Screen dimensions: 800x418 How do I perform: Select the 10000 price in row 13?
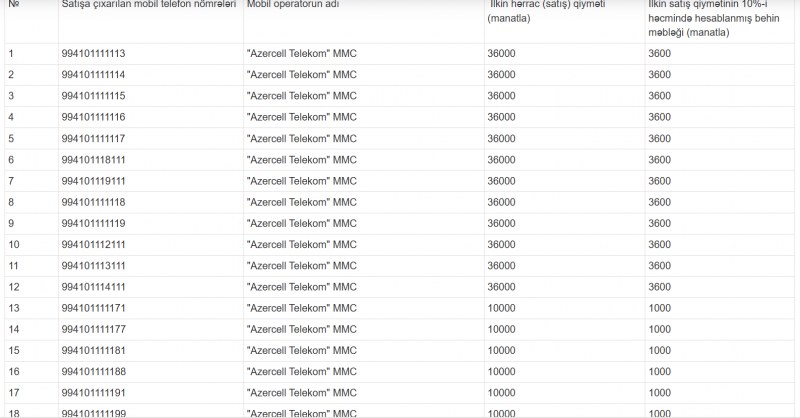pyautogui.click(x=501, y=308)
